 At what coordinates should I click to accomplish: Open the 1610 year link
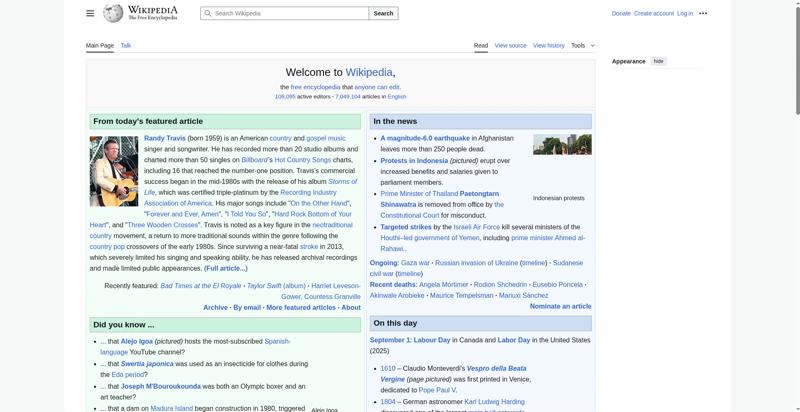[388, 368]
